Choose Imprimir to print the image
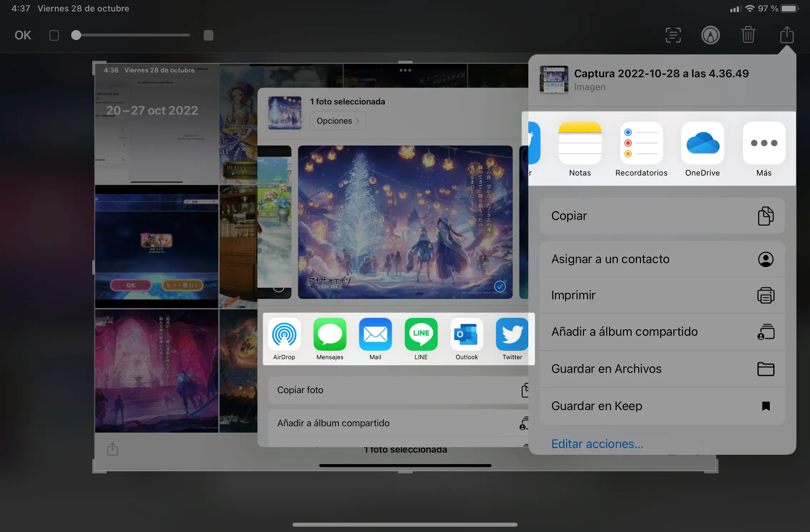Viewport: 810px width, 532px height. click(662, 295)
